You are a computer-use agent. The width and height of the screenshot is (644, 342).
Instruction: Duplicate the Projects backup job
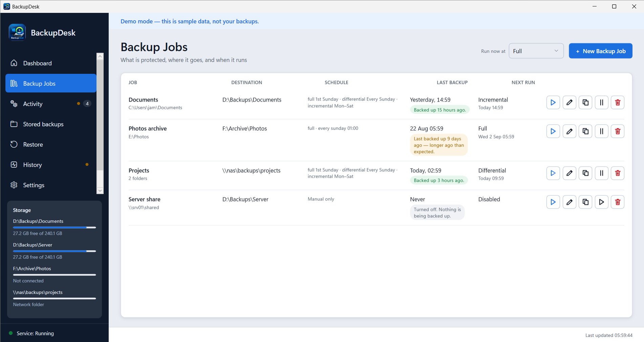click(x=585, y=173)
